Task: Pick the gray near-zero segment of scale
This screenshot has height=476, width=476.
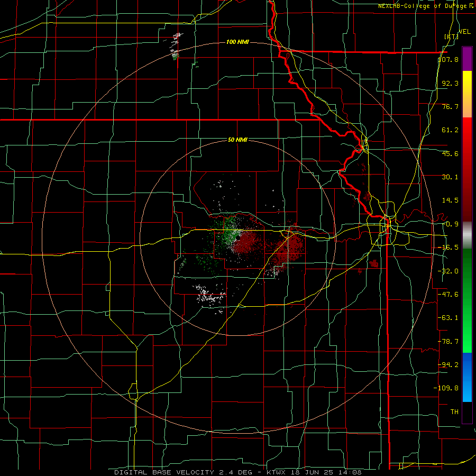Action: [x=467, y=235]
